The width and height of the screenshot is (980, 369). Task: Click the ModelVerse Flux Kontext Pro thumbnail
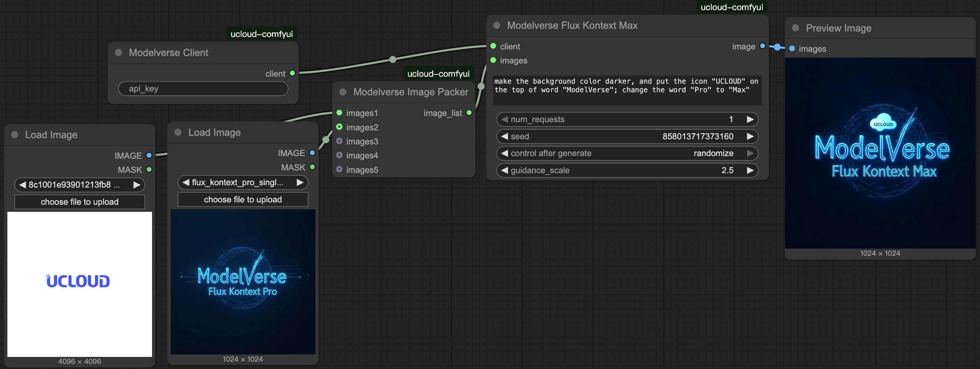(243, 282)
